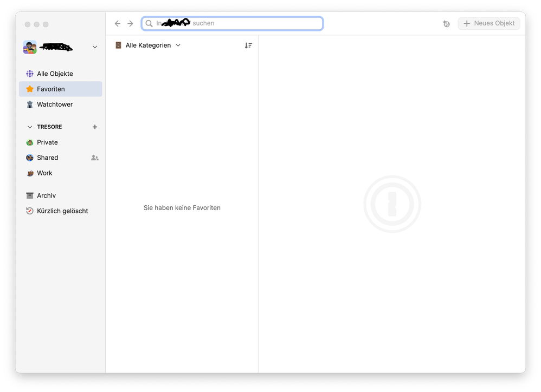
Task: Add a new vault with the Tresore plus
Action: (95, 127)
